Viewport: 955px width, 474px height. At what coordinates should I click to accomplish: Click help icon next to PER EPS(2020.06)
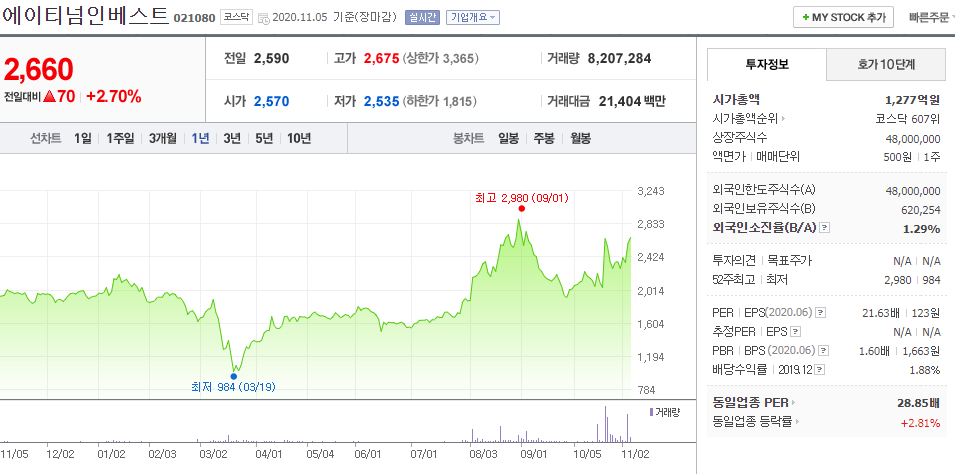click(x=821, y=313)
